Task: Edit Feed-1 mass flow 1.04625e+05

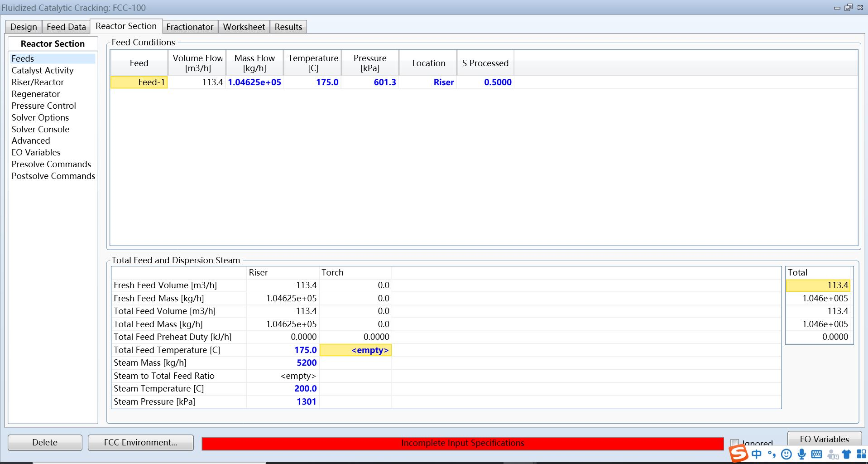Action: click(x=254, y=82)
